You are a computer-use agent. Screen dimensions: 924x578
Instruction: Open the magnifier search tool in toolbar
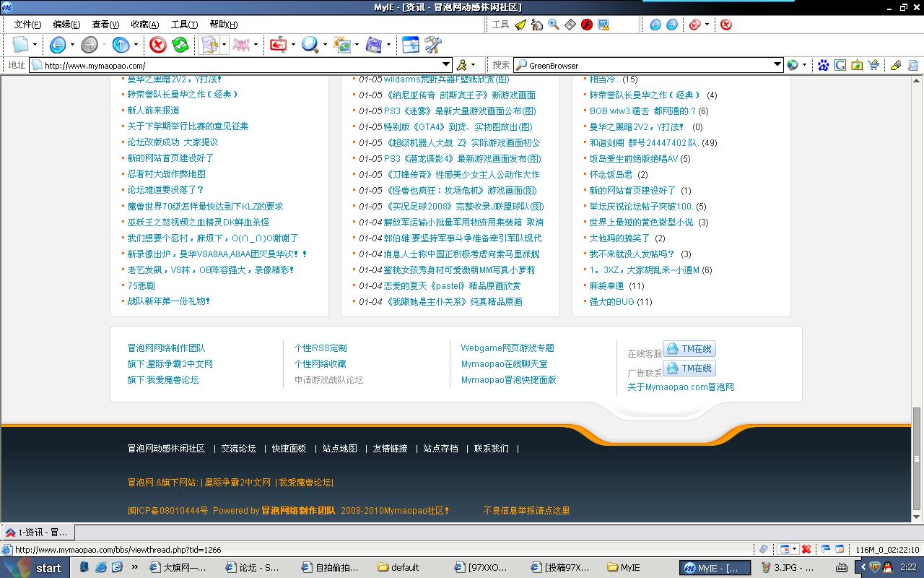coord(310,45)
